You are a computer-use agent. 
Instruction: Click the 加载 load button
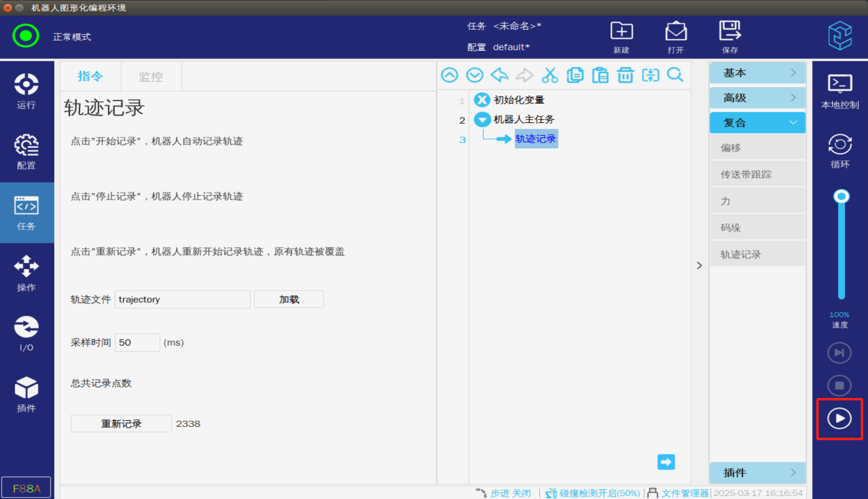coord(289,299)
